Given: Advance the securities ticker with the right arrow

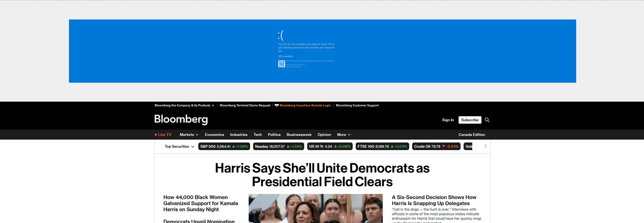Looking at the screenshot, I should (x=486, y=146).
